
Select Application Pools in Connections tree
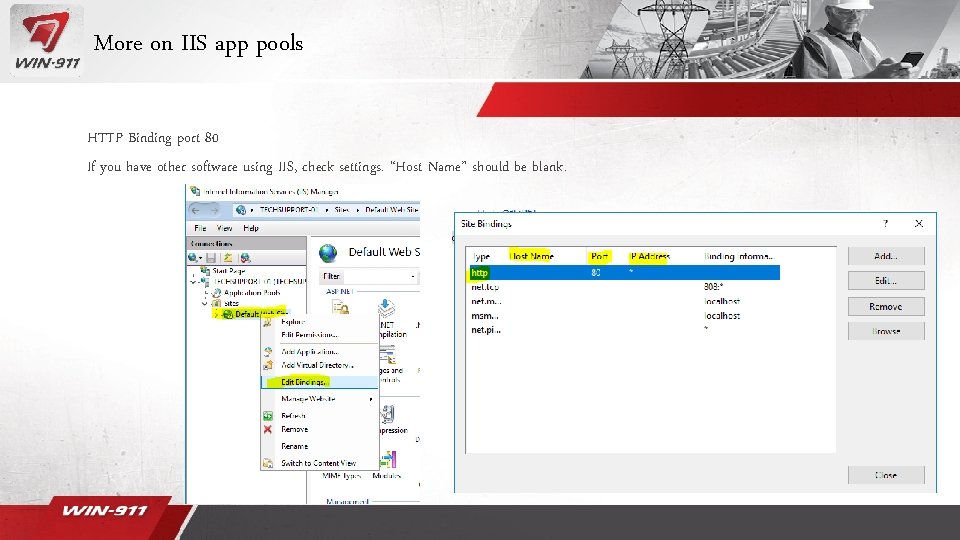click(252, 293)
